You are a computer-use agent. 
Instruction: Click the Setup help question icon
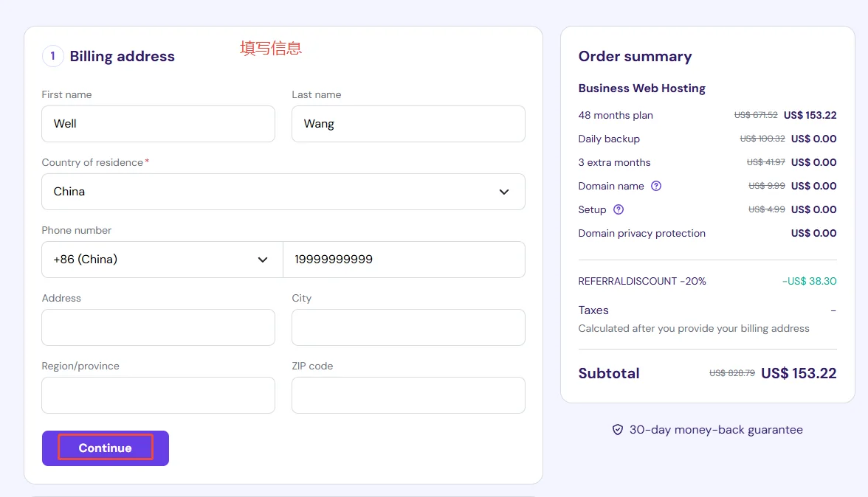pyautogui.click(x=619, y=209)
